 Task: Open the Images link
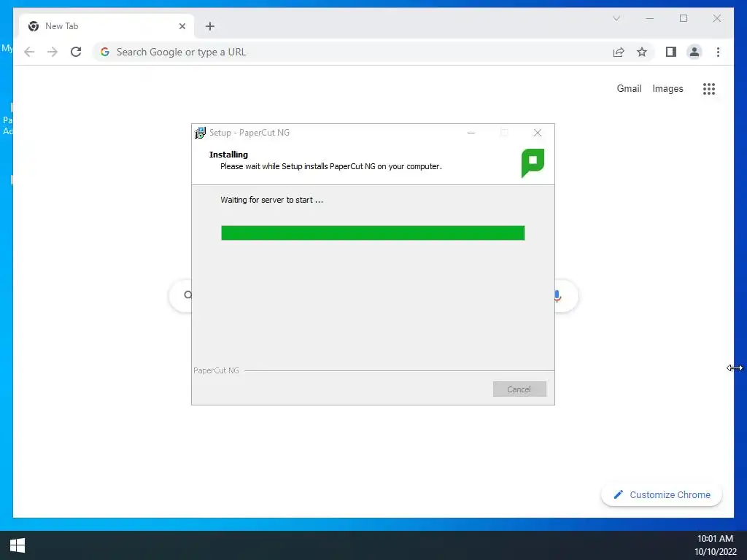pyautogui.click(x=667, y=88)
